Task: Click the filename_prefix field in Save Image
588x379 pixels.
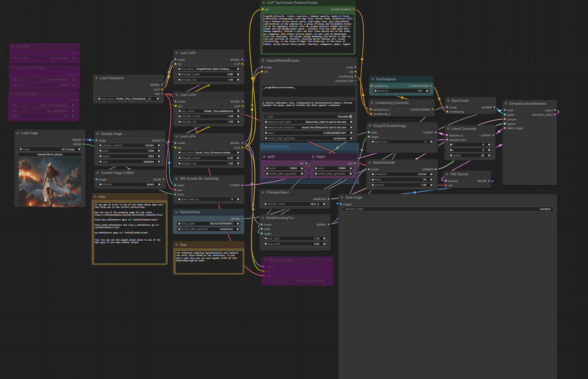Action: click(447, 209)
